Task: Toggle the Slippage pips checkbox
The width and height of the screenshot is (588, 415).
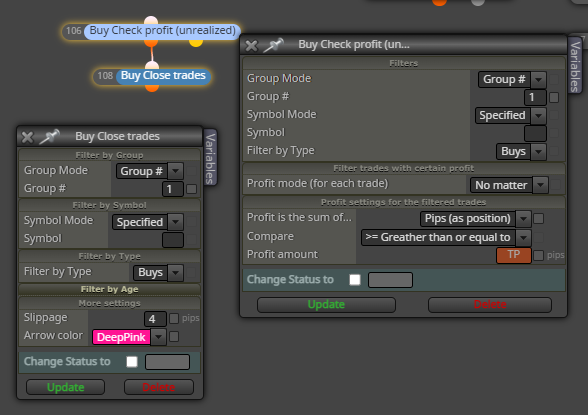Action: click(x=174, y=319)
